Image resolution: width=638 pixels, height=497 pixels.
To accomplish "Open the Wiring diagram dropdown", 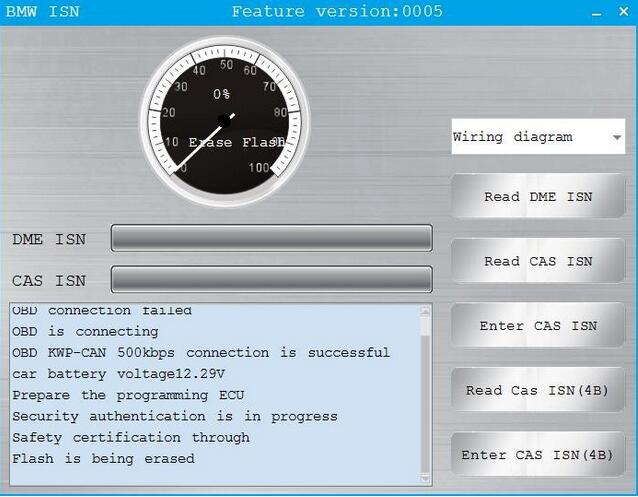I will (x=538, y=137).
